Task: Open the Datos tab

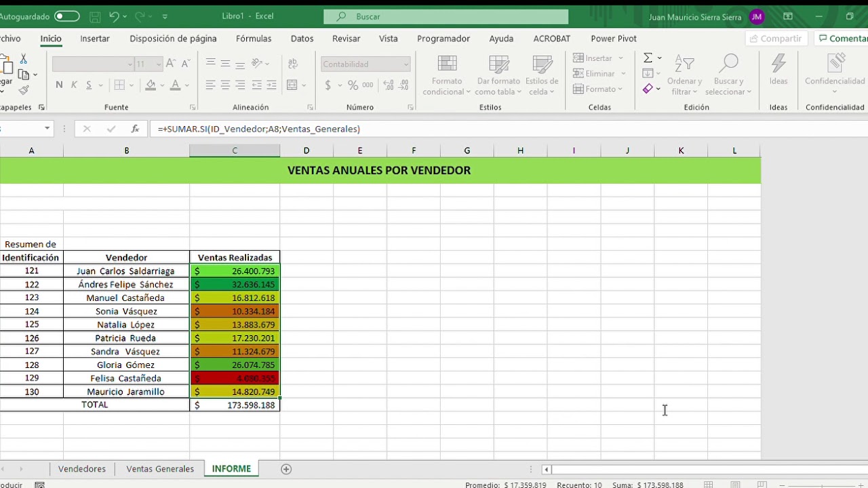Action: pyautogui.click(x=302, y=39)
